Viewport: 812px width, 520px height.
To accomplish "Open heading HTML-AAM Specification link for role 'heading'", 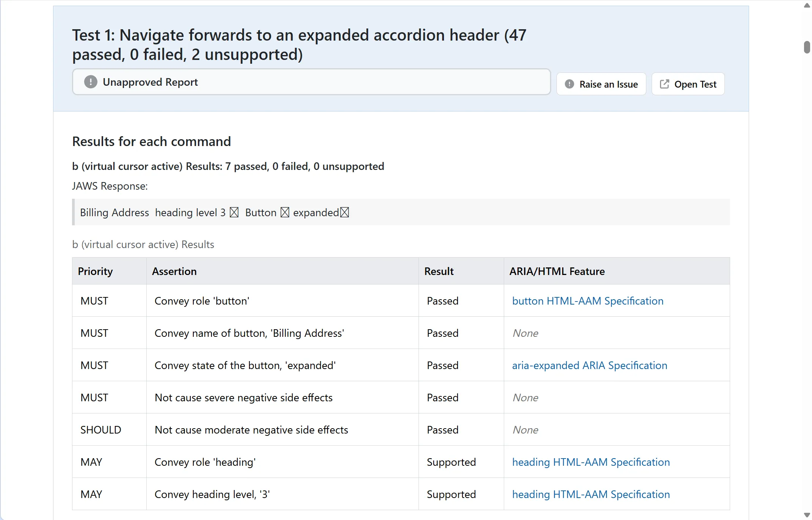I will [591, 462].
